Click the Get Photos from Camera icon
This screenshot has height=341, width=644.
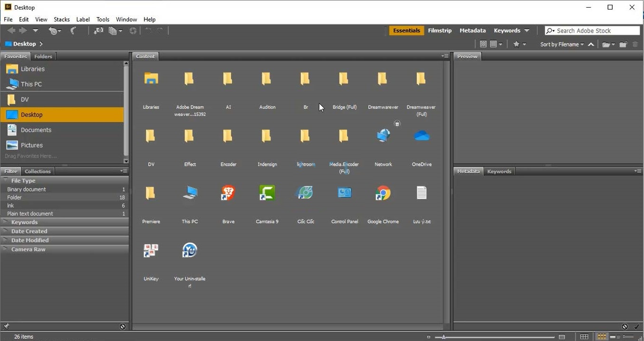coord(98,31)
